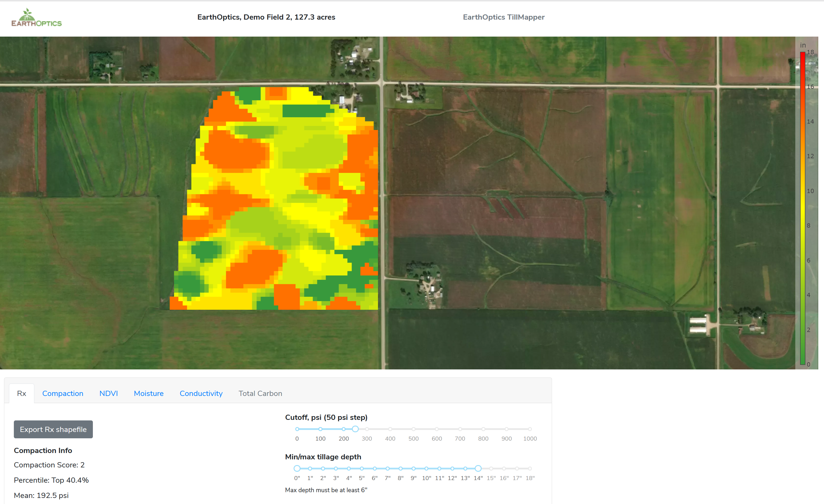Select the Conductivity tab
The image size is (824, 504).
pos(201,393)
